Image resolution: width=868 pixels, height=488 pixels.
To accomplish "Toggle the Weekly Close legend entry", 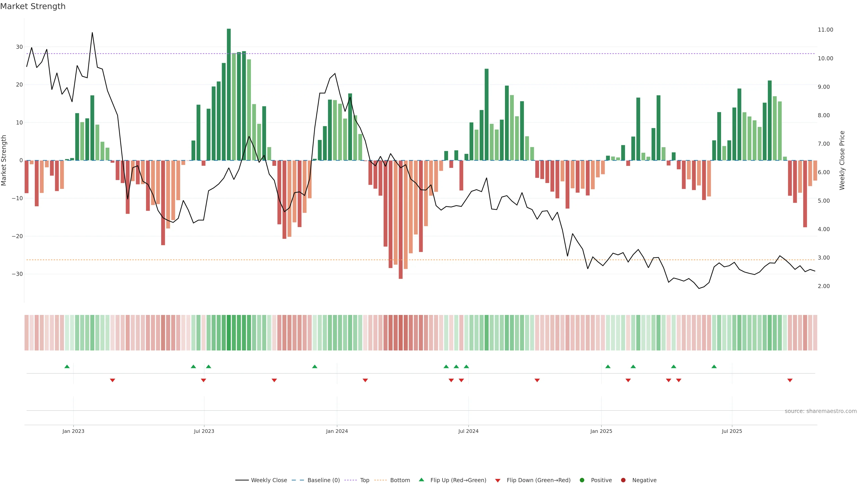I will [x=269, y=480].
